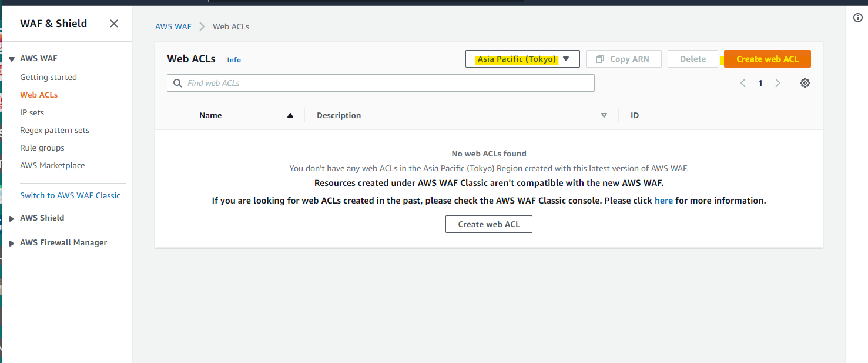The image size is (868, 363).
Task: Expand the AWS Shield section
Action: point(12,218)
